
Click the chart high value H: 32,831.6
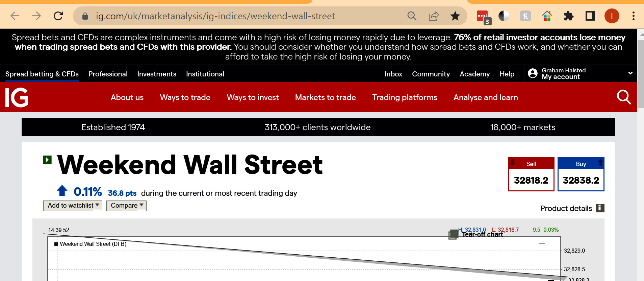click(472, 230)
